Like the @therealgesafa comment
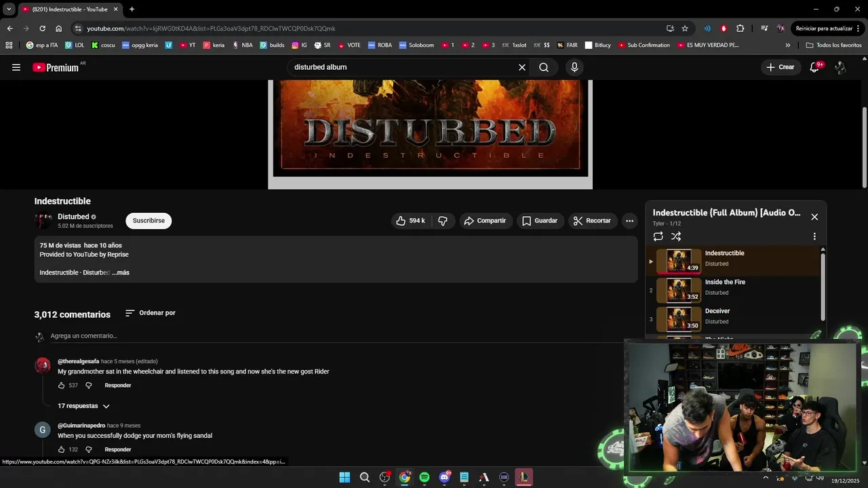The height and width of the screenshot is (488, 868). (x=62, y=386)
